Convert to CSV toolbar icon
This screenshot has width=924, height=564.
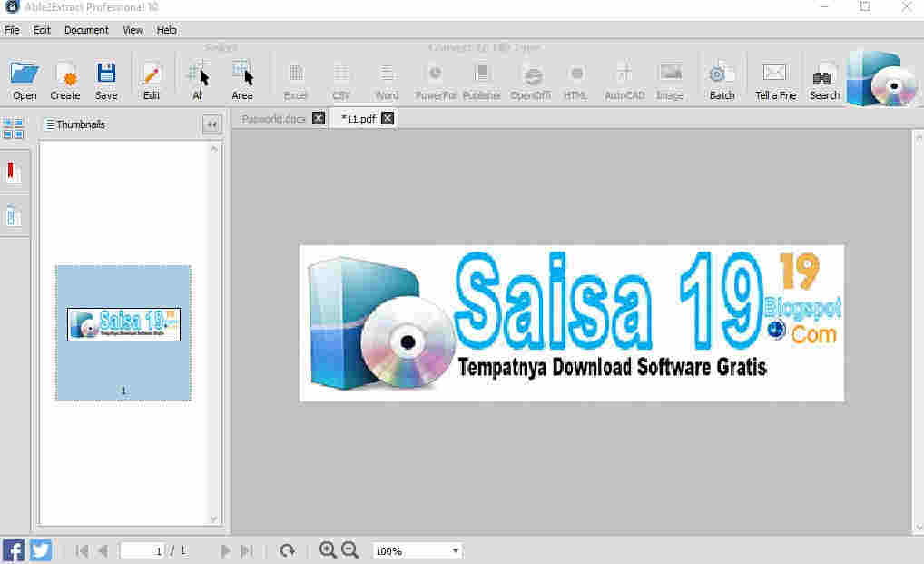pos(340,73)
